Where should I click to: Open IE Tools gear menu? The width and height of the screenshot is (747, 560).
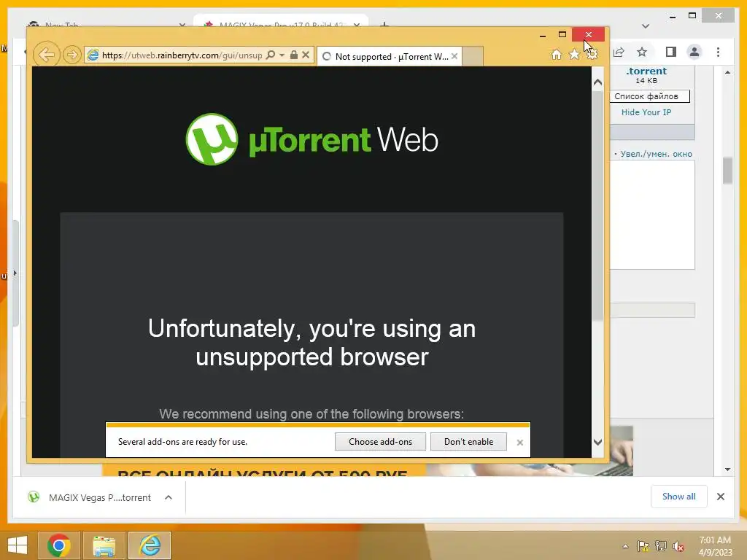[592, 55]
